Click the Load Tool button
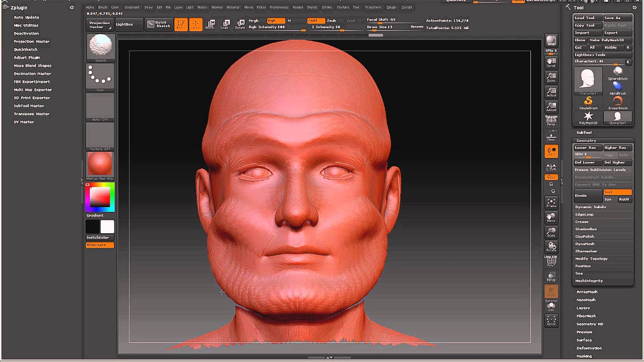644x362 pixels. pos(587,18)
